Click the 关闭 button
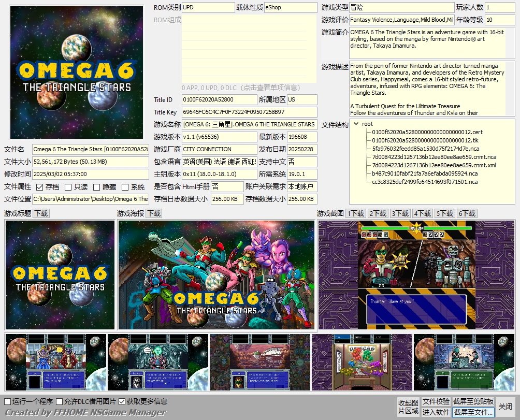This screenshot has height=420, width=520. pyautogui.click(x=505, y=407)
